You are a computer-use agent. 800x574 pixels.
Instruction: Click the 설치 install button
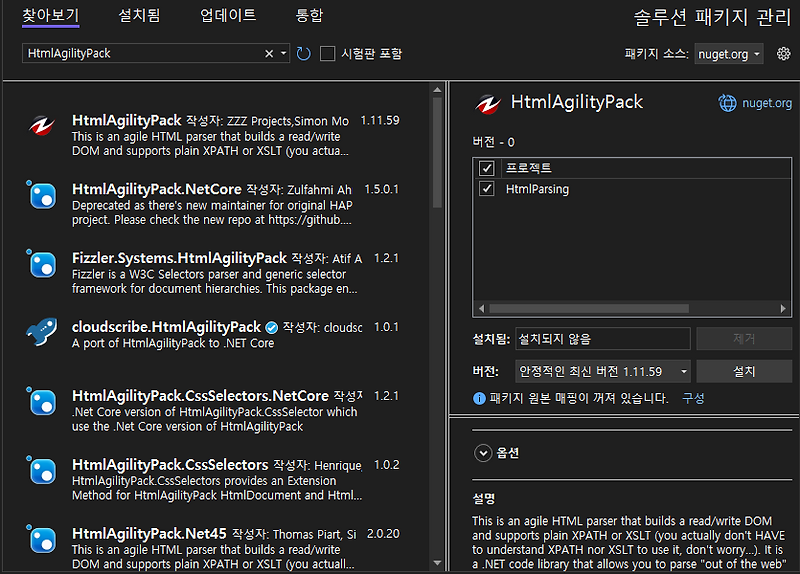744,371
